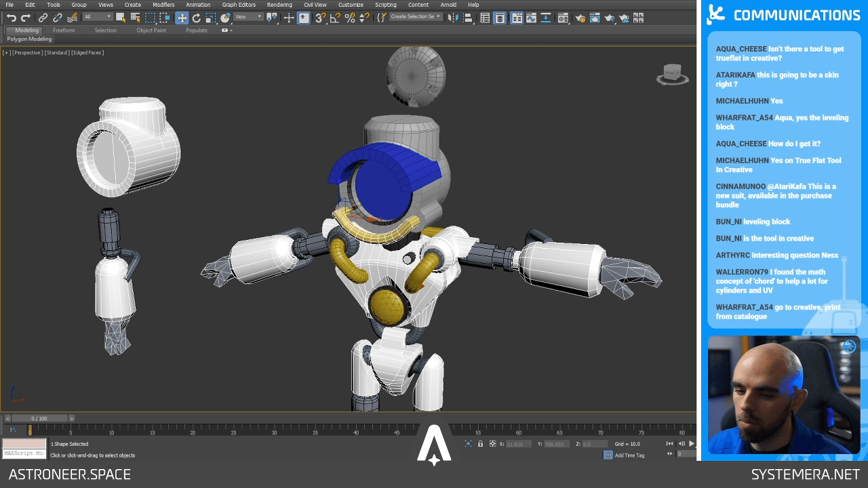Screen dimensions: 868x488
Task: Open the Modifiers menu
Action: pos(163,5)
